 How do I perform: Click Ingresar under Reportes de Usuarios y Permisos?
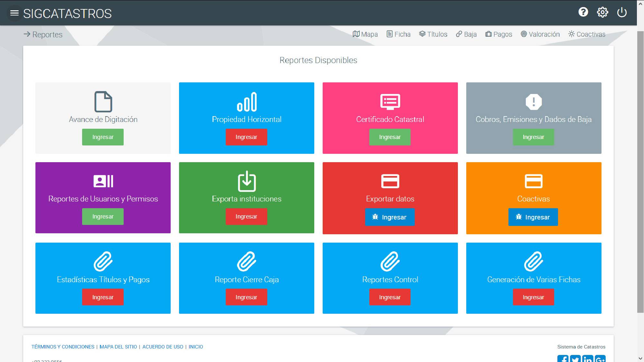click(103, 217)
